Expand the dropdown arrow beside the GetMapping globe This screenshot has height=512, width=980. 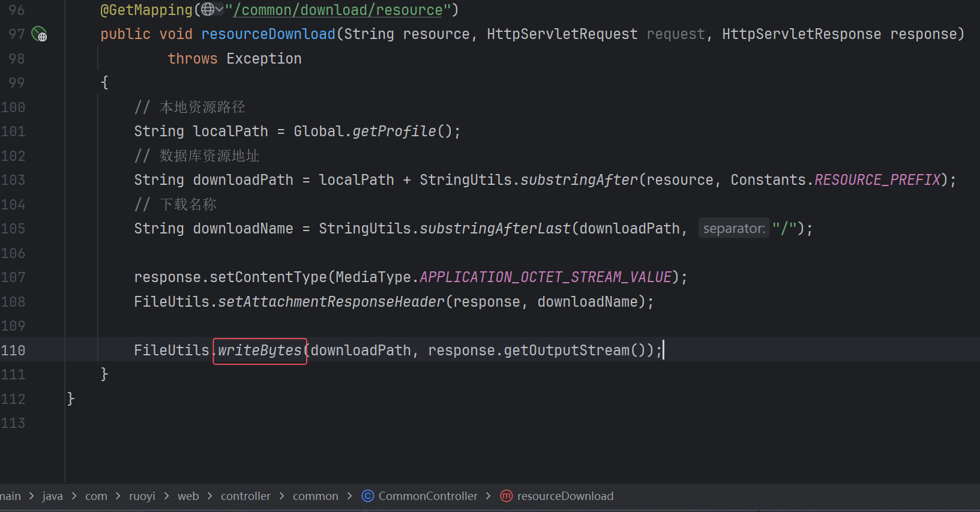point(219,10)
